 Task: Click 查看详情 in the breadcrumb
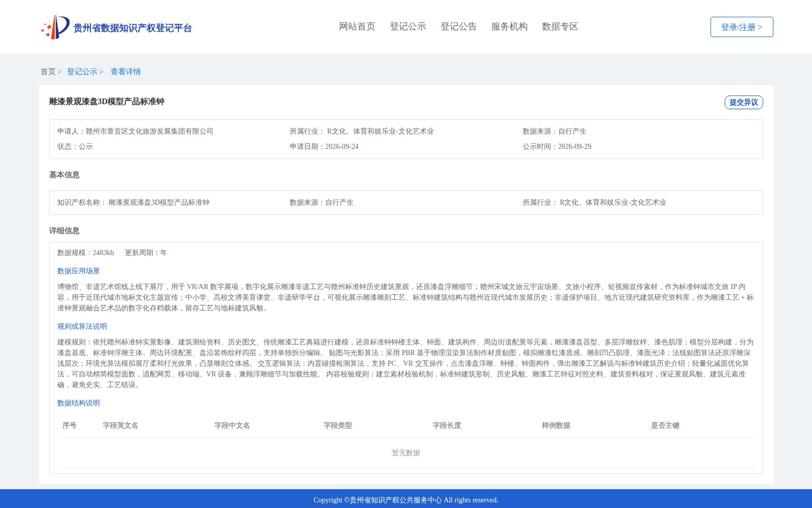tap(126, 72)
